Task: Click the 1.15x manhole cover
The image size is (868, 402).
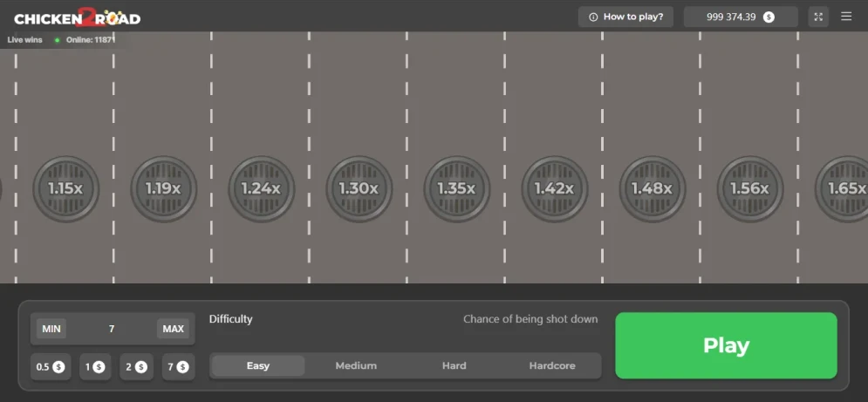Action: pyautogui.click(x=66, y=189)
